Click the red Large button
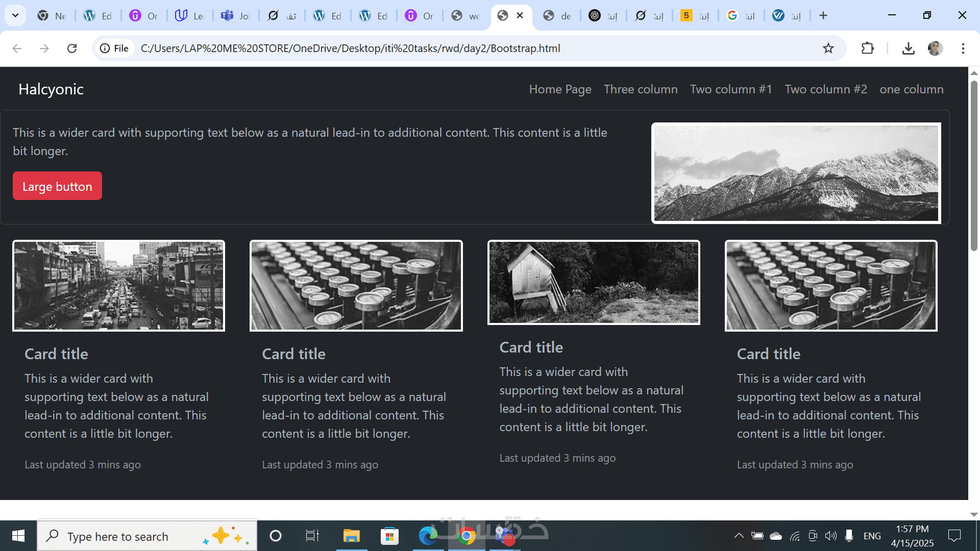 coord(57,186)
